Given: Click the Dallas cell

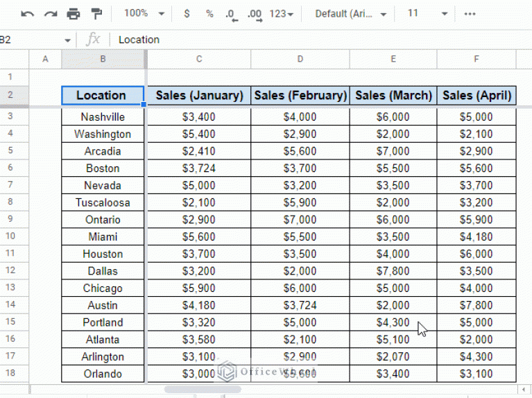Looking at the screenshot, I should click(x=103, y=270).
